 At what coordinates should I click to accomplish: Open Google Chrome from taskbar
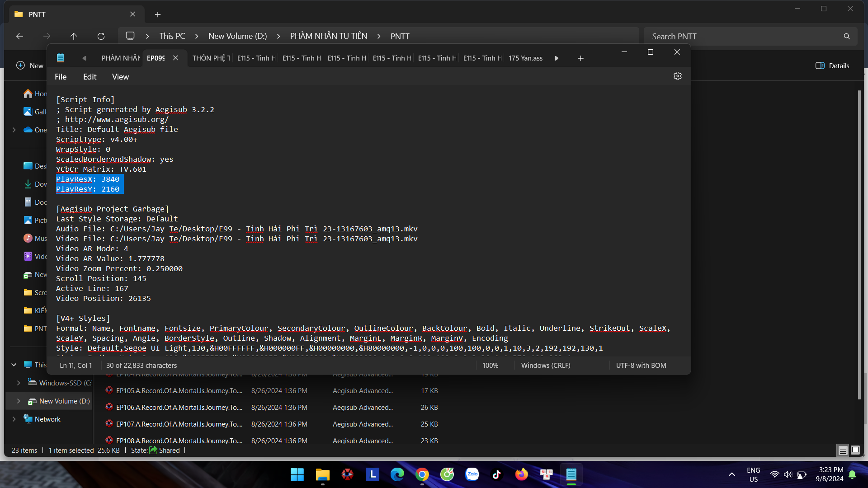point(422,474)
